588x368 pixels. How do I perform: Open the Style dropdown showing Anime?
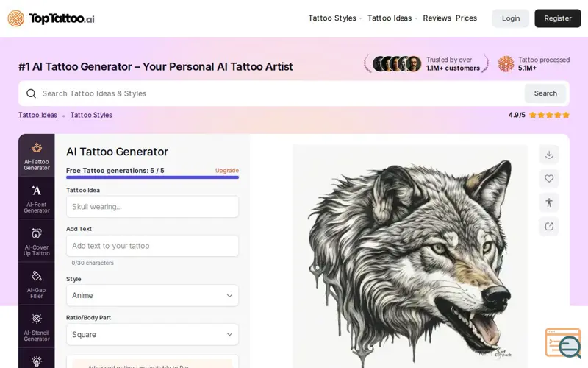point(152,296)
